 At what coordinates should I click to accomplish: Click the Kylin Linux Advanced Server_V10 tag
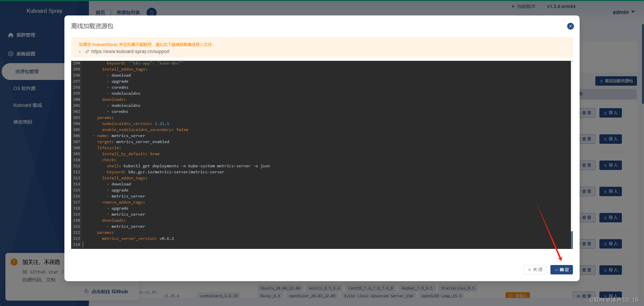(x=378, y=296)
